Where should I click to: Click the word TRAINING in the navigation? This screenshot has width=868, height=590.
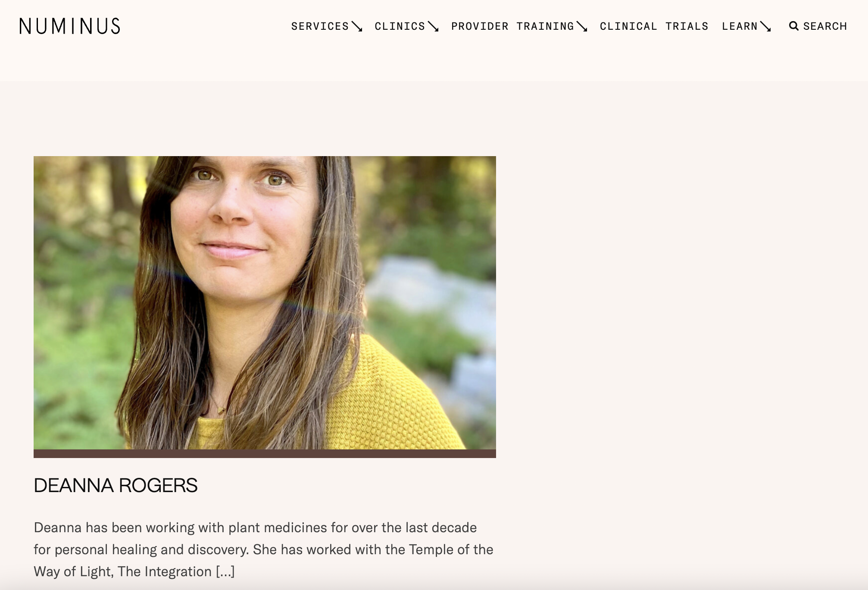[545, 26]
